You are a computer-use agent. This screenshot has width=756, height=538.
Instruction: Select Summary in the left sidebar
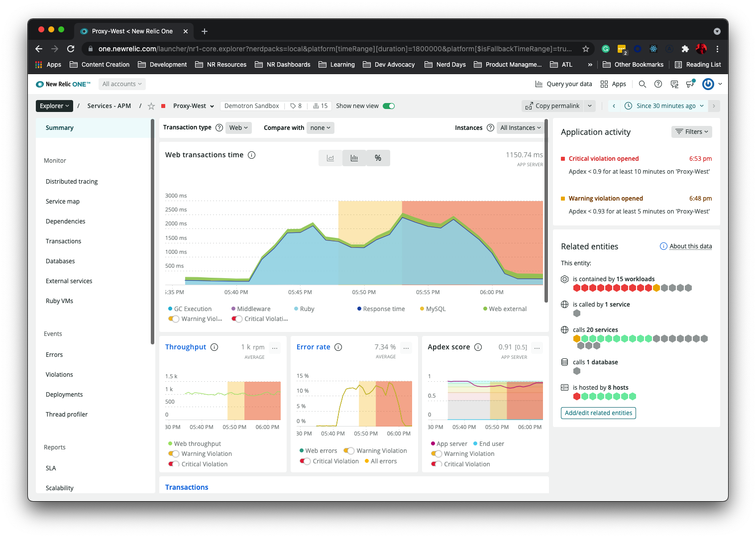click(x=93, y=128)
